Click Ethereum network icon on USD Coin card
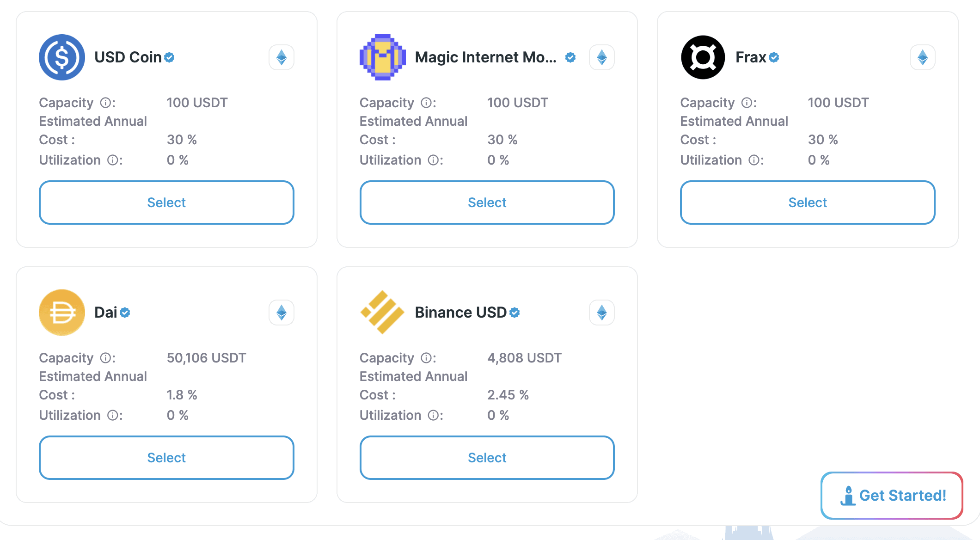The height and width of the screenshot is (540, 980). pyautogui.click(x=282, y=57)
